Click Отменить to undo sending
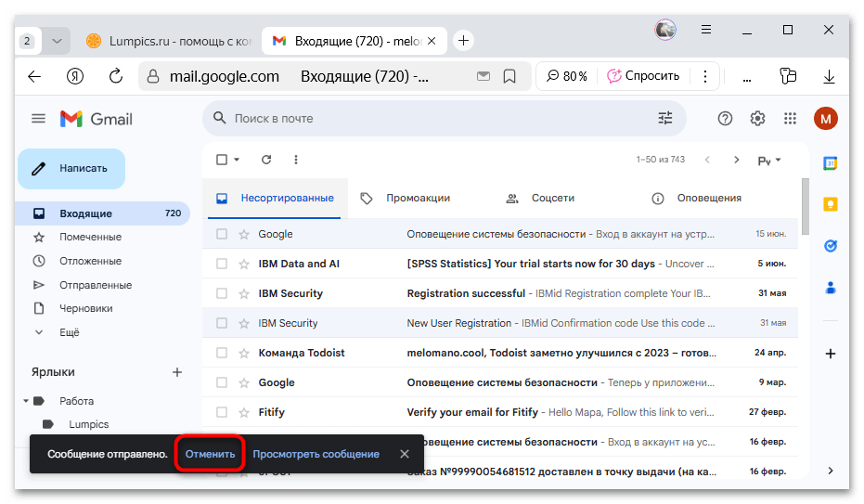The height and width of the screenshot is (504, 864). pyautogui.click(x=210, y=454)
